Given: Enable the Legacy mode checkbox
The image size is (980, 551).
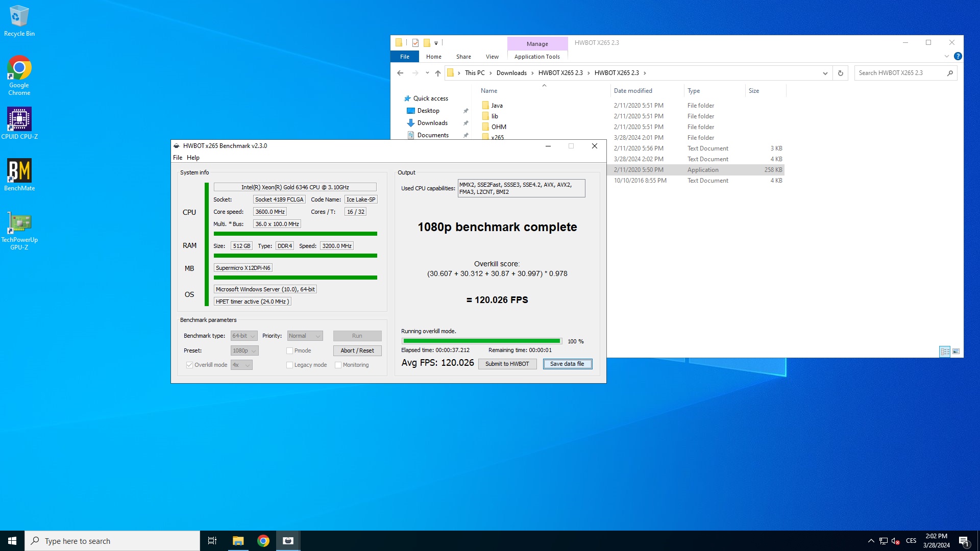Looking at the screenshot, I should (x=289, y=365).
